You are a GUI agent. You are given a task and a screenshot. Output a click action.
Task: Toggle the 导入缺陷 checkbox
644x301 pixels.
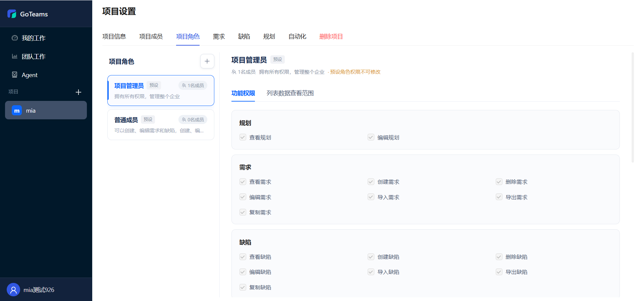pos(371,272)
